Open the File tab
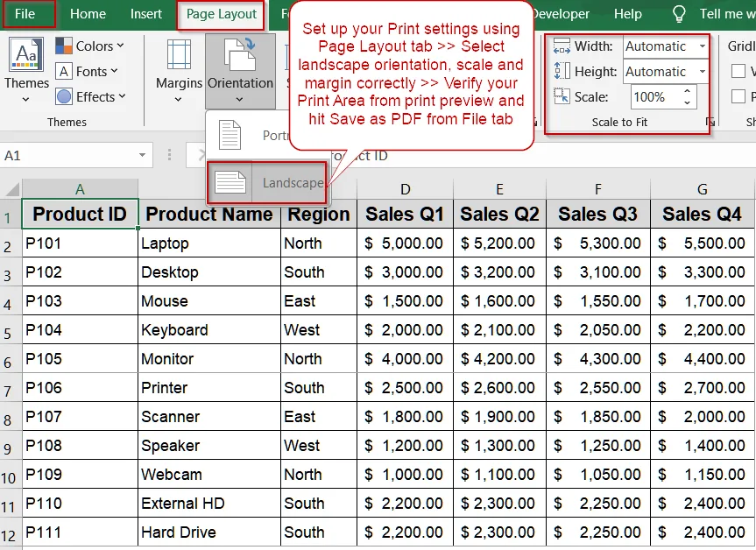 pyautogui.click(x=25, y=14)
